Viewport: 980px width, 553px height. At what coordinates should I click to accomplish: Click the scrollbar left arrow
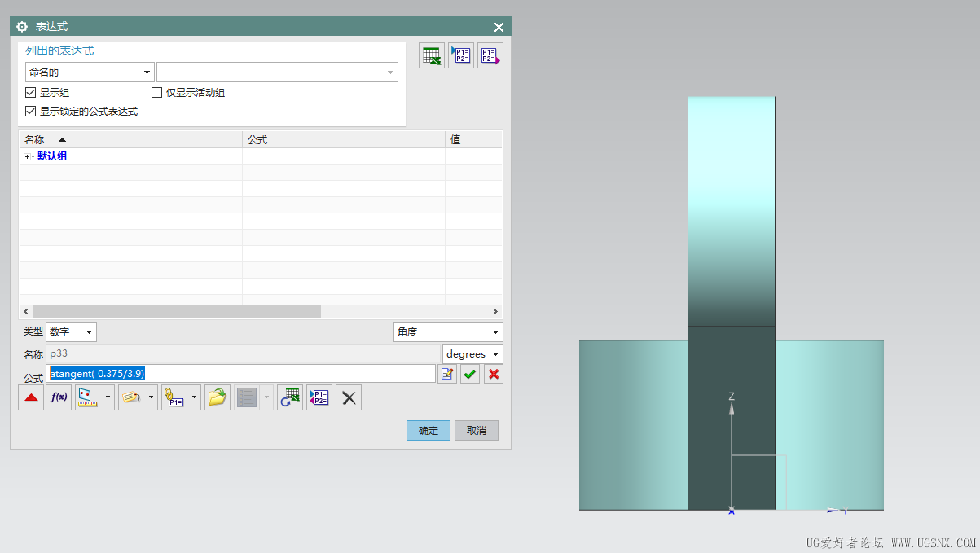(x=25, y=311)
